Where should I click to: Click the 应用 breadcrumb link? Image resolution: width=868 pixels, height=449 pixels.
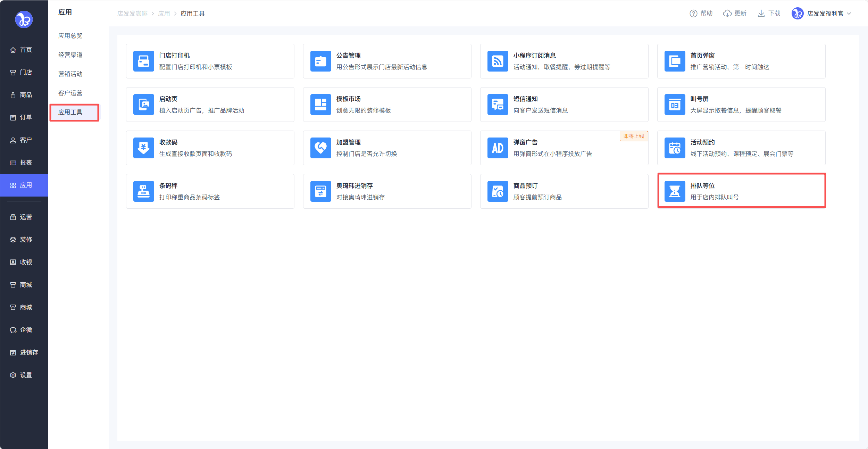coord(164,14)
